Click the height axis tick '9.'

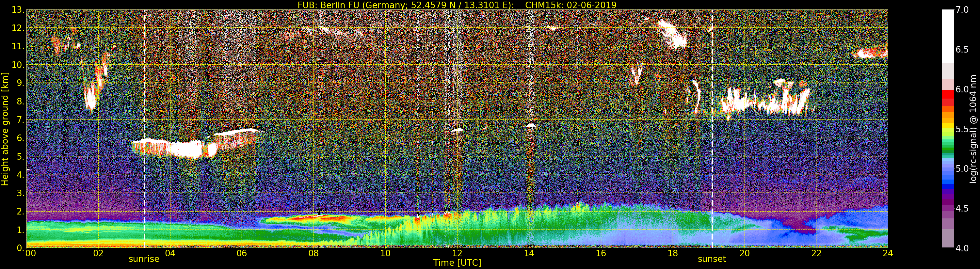20,83
